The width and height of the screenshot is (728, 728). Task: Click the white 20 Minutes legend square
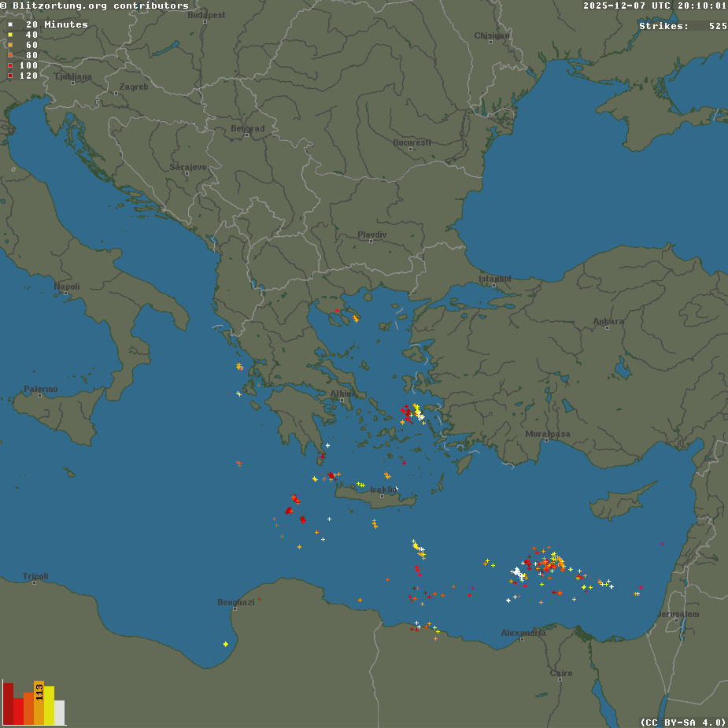tap(10, 24)
